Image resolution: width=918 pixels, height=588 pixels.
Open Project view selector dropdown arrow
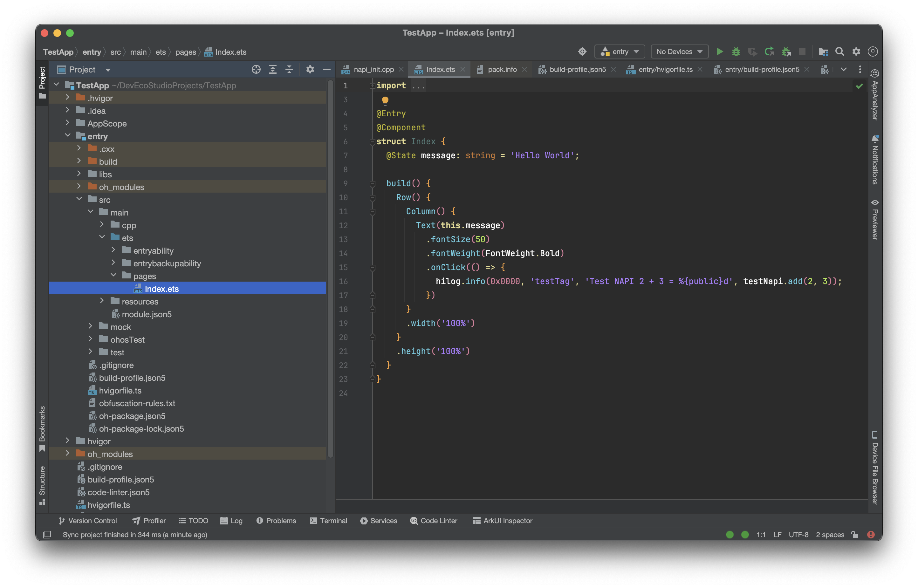point(108,70)
